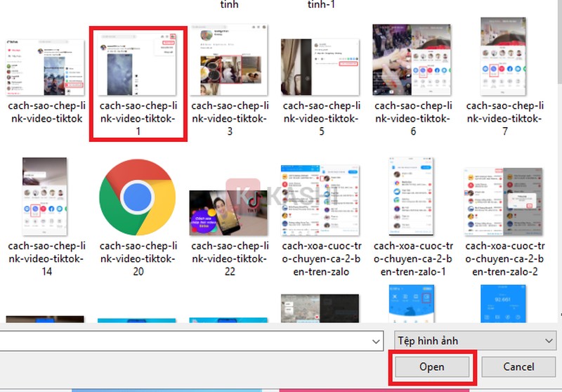Select cach-sao-chep-link-video-tiktok-7 phone screenshot thumbnail
This screenshot has height=392, width=562.
[503, 56]
